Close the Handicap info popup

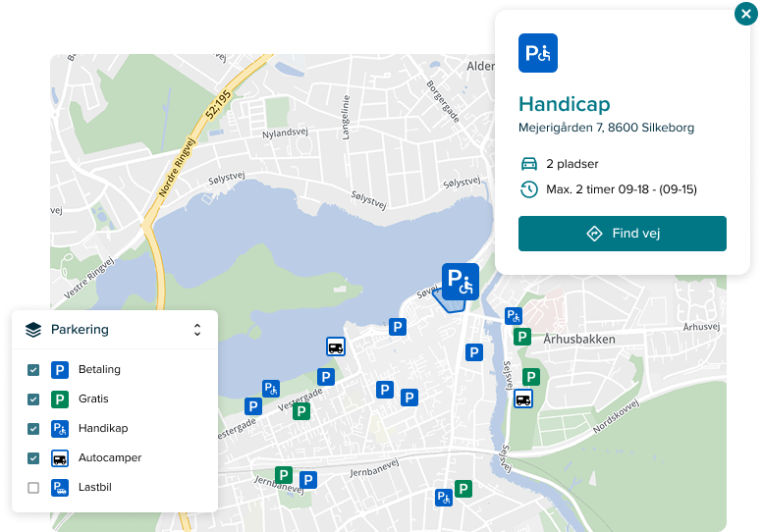[745, 14]
